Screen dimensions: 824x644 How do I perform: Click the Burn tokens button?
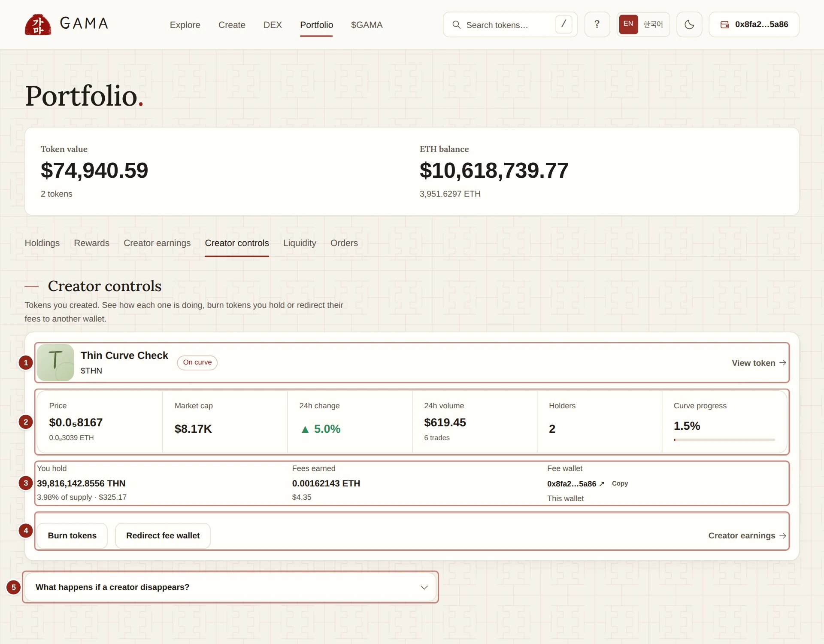pos(72,536)
